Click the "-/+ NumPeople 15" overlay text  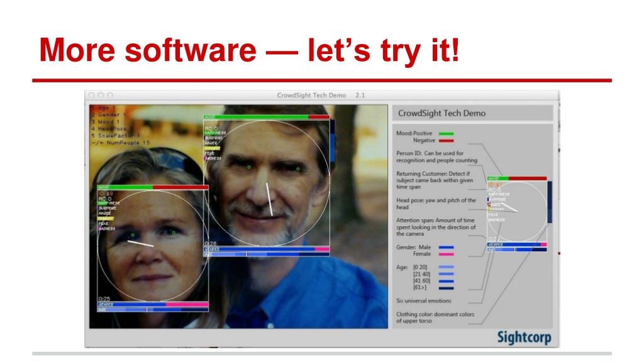coord(120,143)
